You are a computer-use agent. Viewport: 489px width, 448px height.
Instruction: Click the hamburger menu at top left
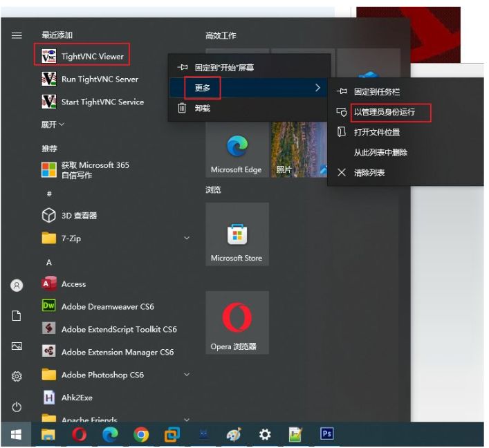17,35
